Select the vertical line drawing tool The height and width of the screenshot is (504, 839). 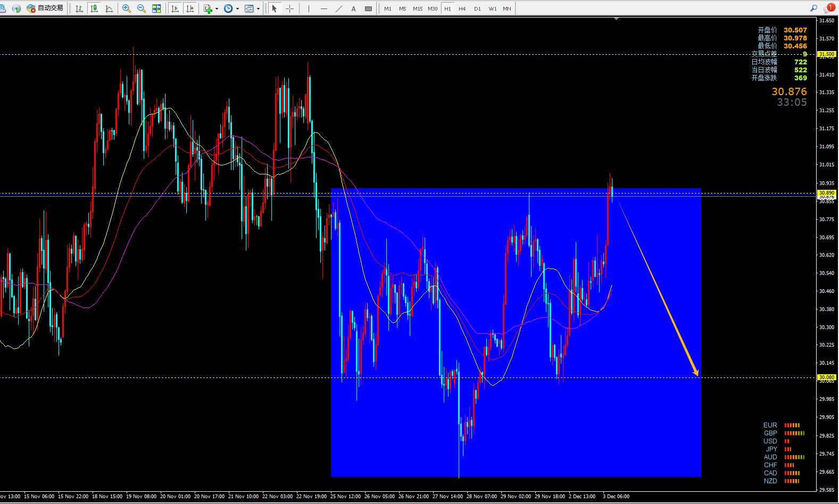[309, 9]
